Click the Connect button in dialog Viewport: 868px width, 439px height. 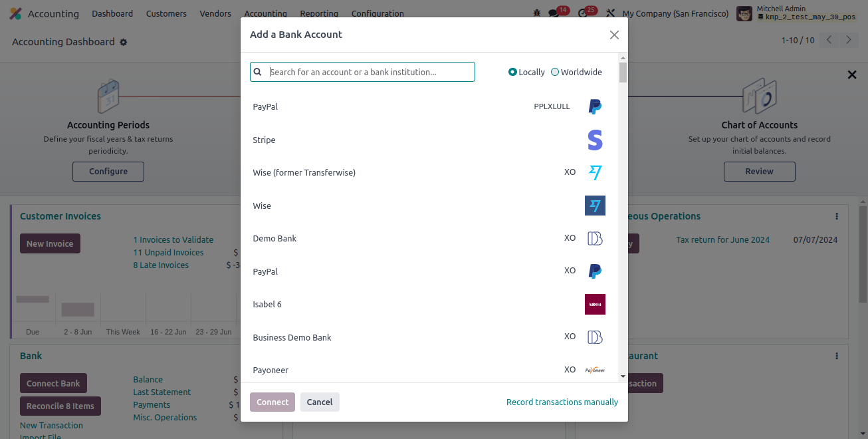(272, 402)
